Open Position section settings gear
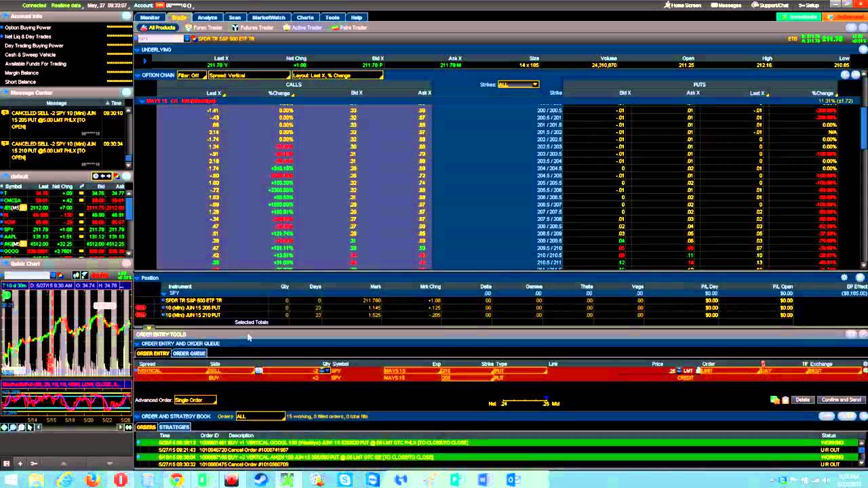868x488 pixels. [844, 278]
